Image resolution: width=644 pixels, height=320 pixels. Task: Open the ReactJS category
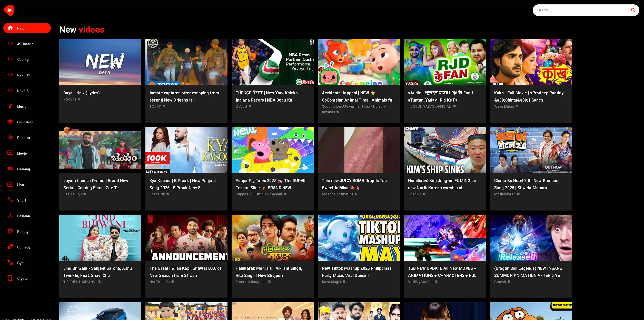24,75
